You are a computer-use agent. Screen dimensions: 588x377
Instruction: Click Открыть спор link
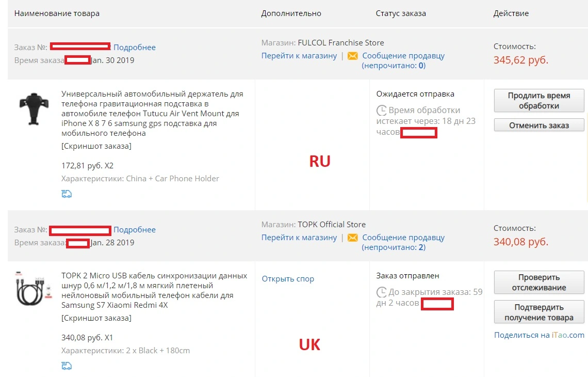tap(288, 279)
